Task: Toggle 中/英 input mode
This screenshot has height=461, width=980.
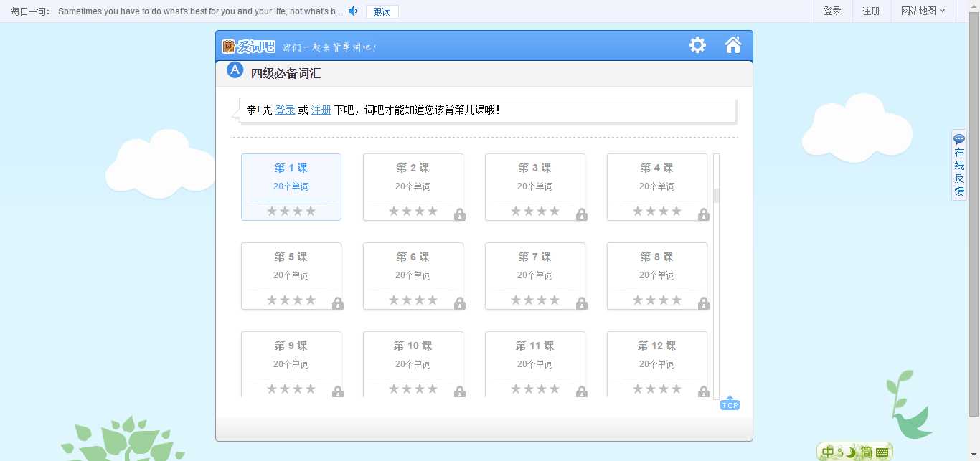Action: (829, 452)
